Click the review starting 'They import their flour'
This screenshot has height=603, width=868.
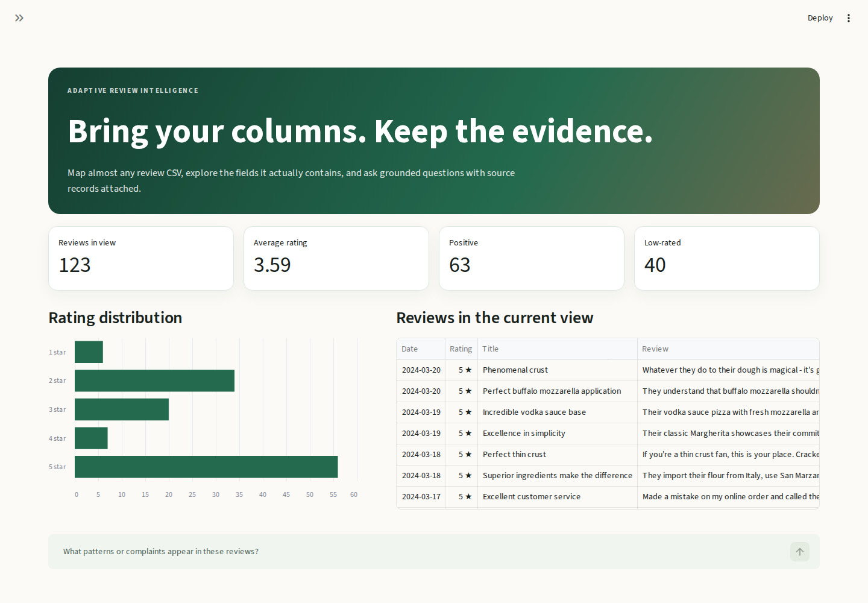728,476
